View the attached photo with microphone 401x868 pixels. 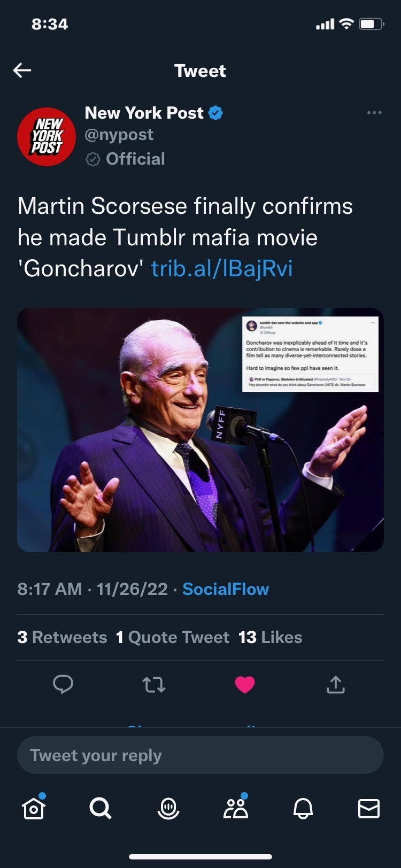pyautogui.click(x=200, y=430)
